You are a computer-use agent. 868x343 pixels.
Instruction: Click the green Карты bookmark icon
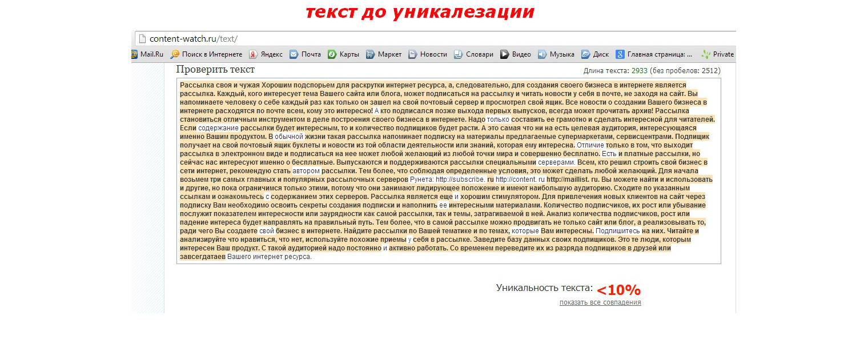(x=332, y=54)
